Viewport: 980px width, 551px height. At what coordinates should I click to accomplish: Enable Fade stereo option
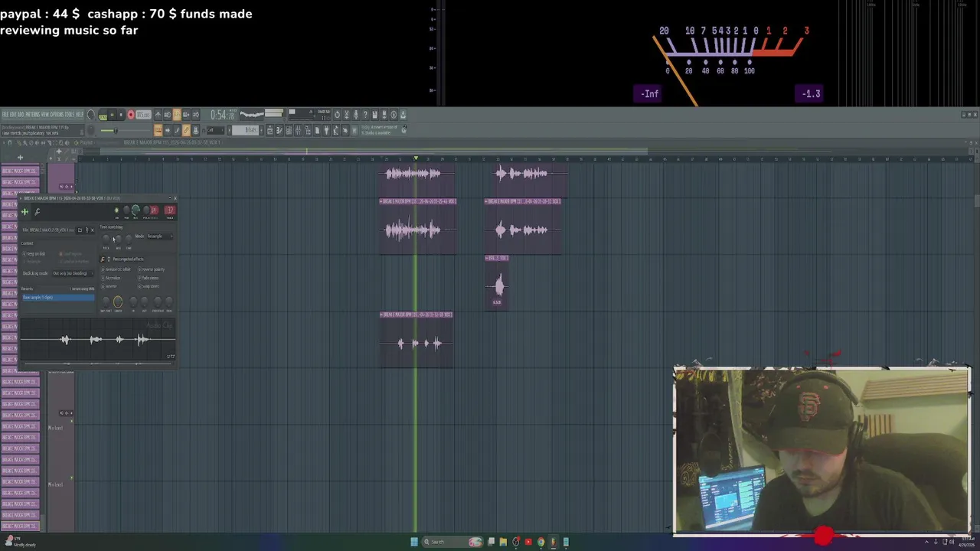tap(149, 278)
